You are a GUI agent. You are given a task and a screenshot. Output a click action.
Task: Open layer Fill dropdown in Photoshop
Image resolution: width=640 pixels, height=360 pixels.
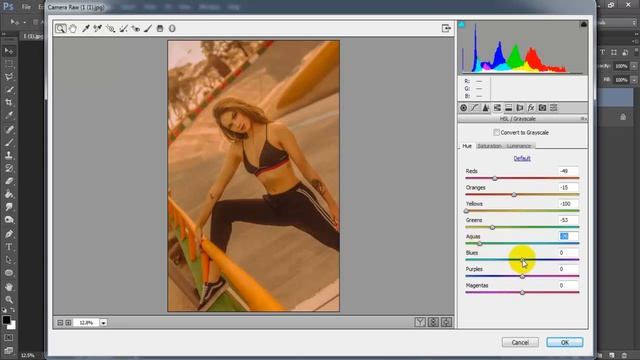[x=634, y=80]
